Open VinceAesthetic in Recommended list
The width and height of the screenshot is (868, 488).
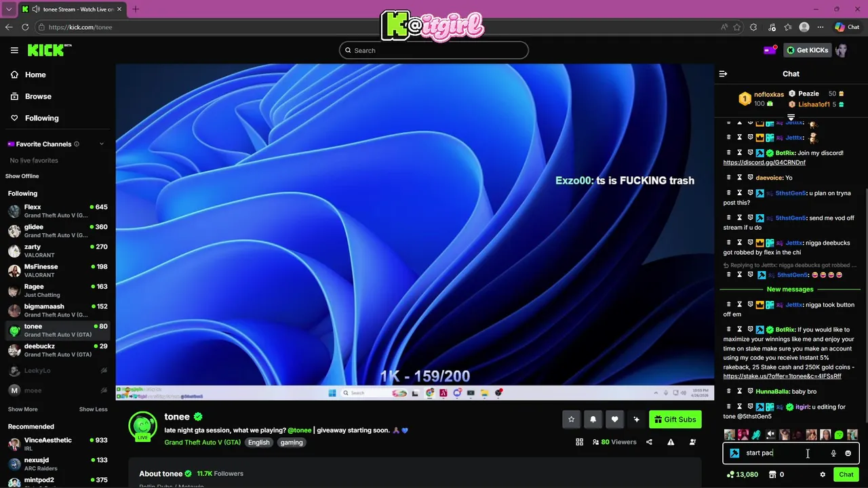[58, 444]
